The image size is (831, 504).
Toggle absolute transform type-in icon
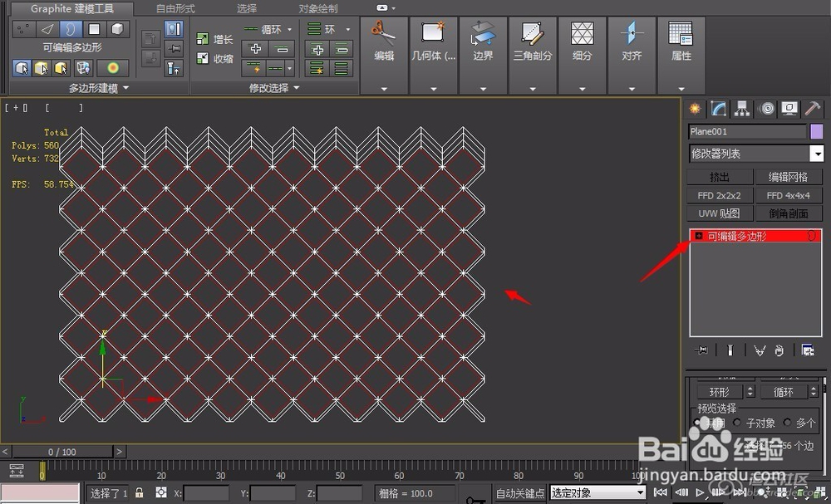161,493
